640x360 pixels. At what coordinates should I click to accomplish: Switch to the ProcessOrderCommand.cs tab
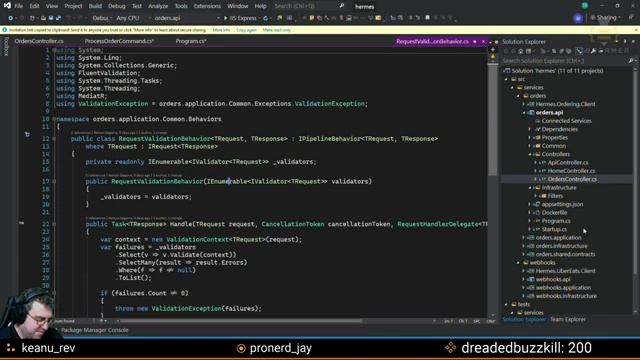point(119,41)
